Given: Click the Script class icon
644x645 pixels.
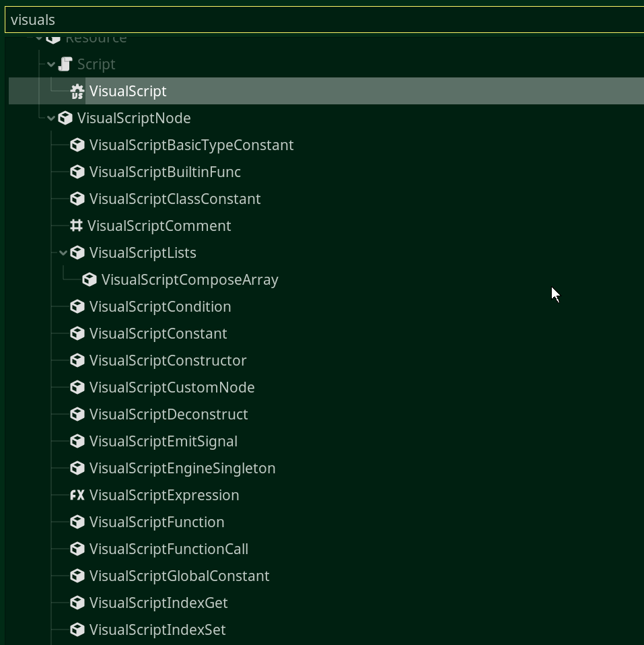Looking at the screenshot, I should coord(65,64).
